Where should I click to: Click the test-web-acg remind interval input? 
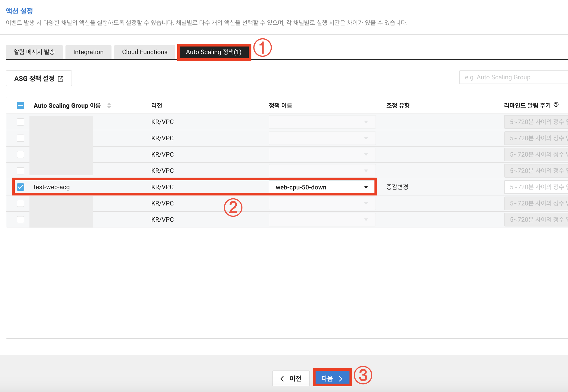[x=536, y=187]
